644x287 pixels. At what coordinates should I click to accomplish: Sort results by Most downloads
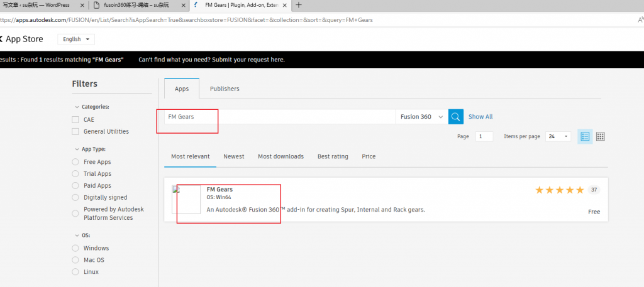[x=281, y=156]
